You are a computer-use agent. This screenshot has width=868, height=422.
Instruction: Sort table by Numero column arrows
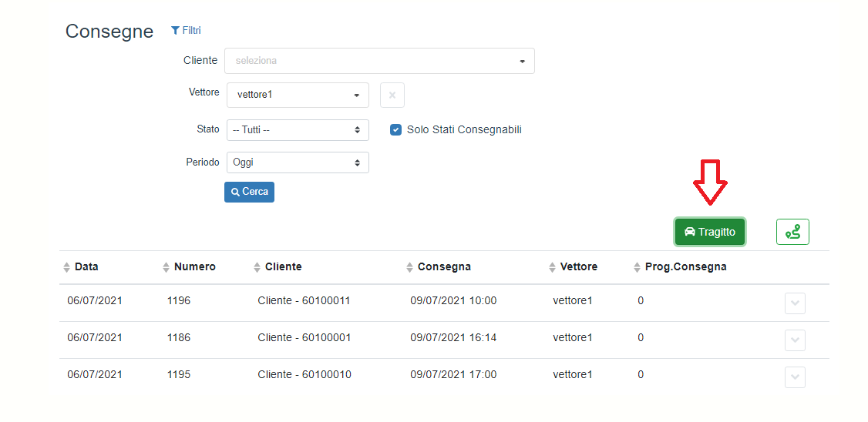pos(166,267)
